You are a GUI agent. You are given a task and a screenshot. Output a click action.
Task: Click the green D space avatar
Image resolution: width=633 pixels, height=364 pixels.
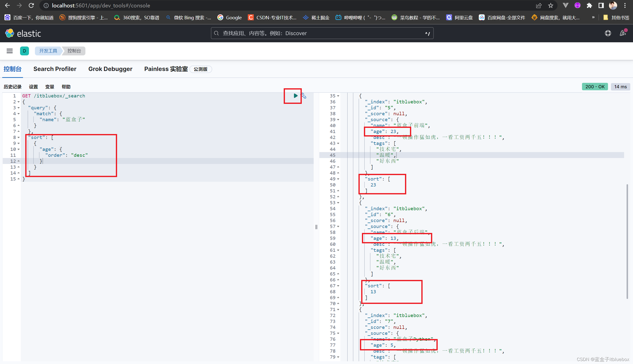point(24,51)
